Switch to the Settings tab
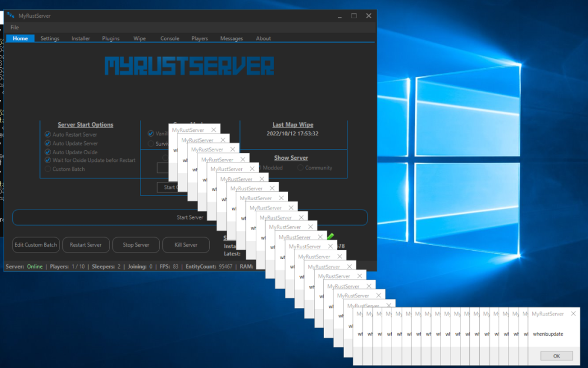The image size is (588, 368). click(x=50, y=38)
